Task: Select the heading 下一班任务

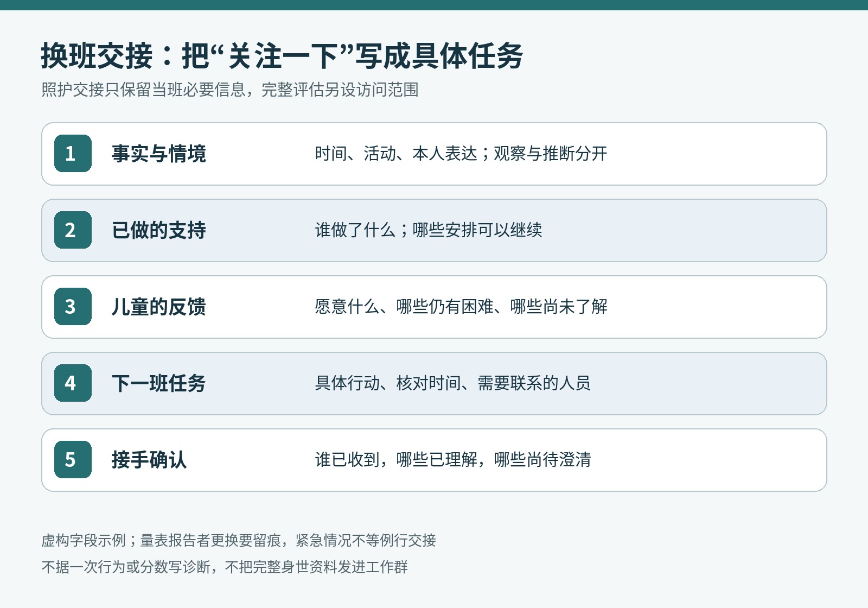Action: pos(158,383)
